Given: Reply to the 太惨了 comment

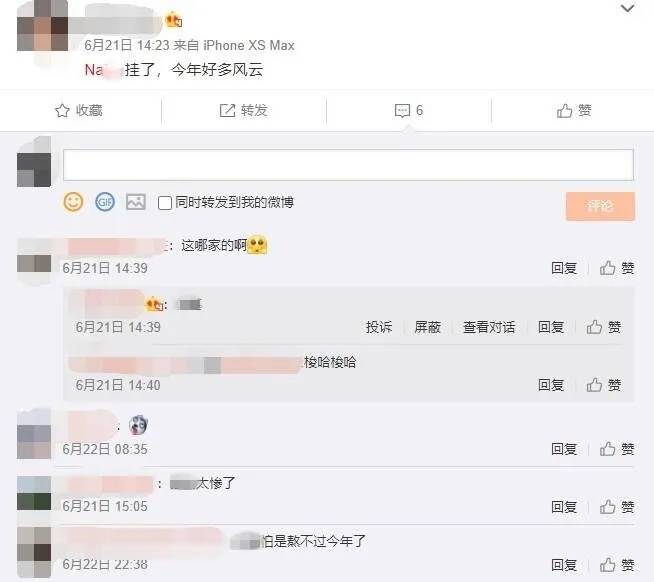Looking at the screenshot, I should (x=564, y=507).
